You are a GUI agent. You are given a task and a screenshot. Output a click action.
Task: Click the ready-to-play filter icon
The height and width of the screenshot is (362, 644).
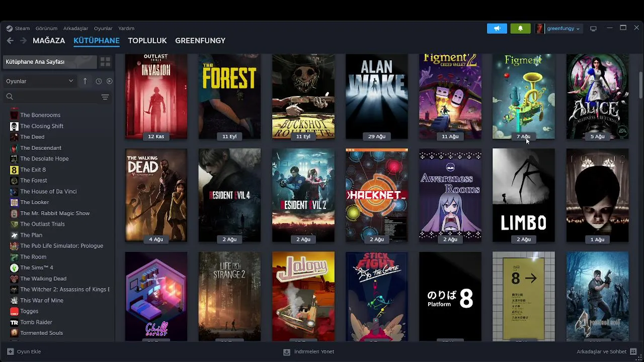[x=109, y=81]
